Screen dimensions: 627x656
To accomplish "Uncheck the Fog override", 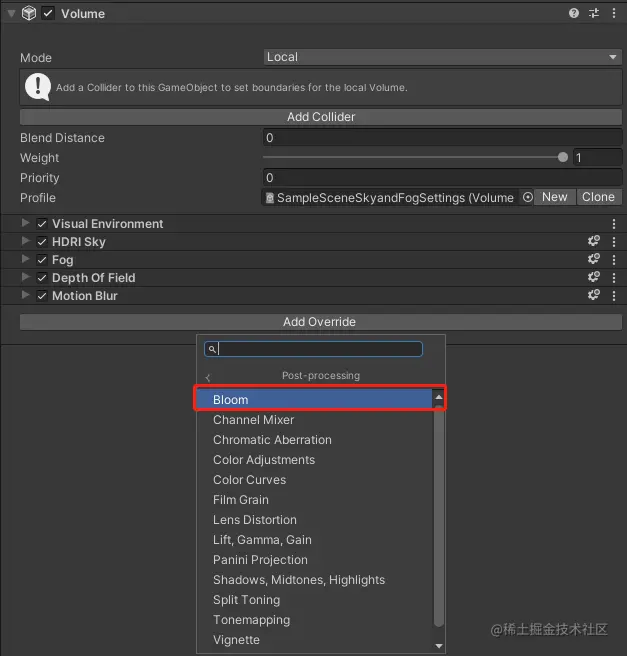I will [x=42, y=260].
